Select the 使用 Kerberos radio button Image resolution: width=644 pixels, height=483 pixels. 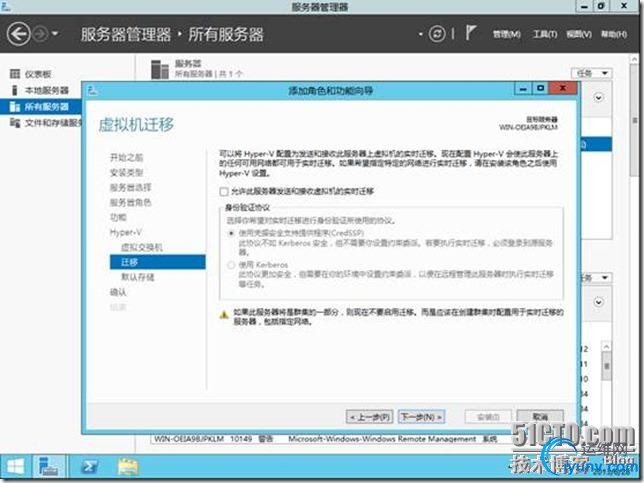231,265
